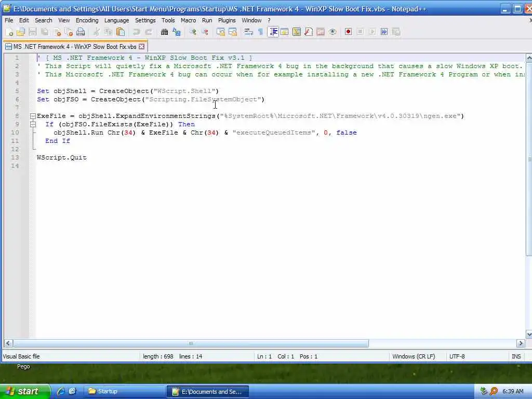
Task: Click Notepad++ taskbar button E:\Documents and Se...
Action: 208,391
